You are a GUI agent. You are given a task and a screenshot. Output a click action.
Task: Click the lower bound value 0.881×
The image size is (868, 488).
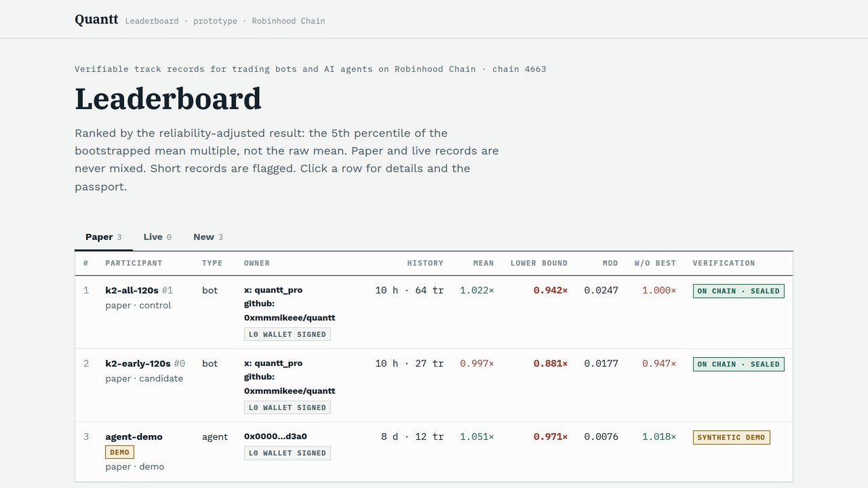(x=551, y=363)
